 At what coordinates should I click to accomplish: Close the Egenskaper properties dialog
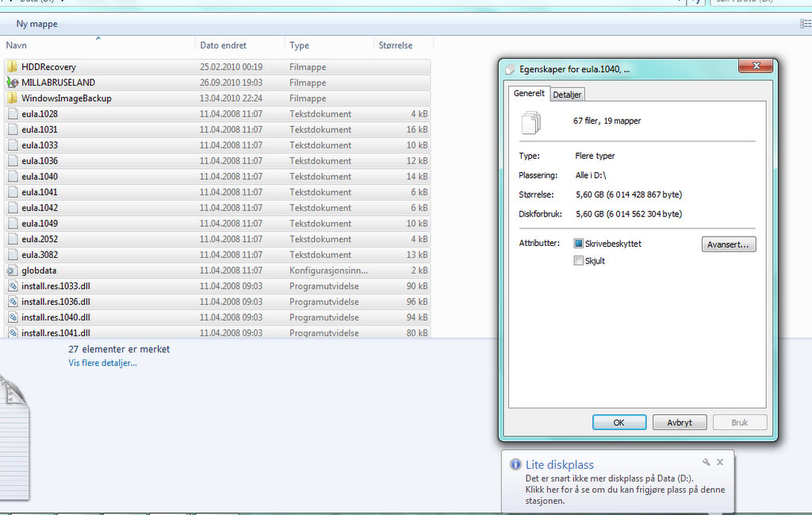pyautogui.click(x=756, y=66)
